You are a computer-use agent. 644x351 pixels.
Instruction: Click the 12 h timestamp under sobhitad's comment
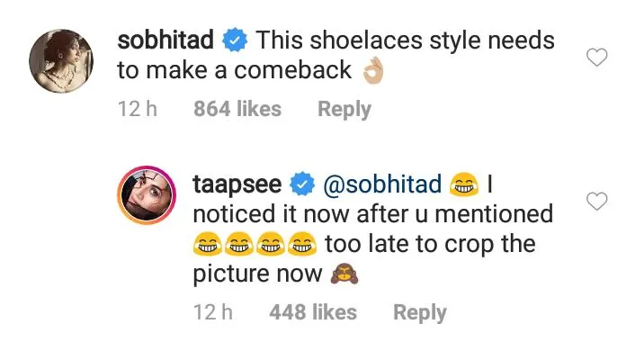(138, 109)
